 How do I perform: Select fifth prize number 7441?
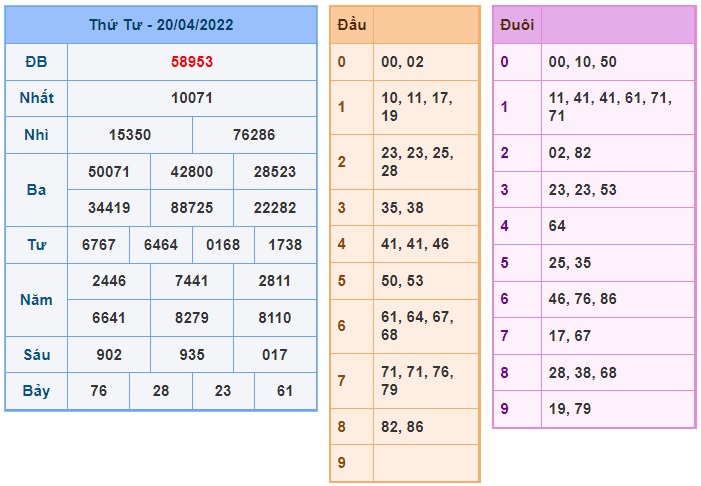click(192, 281)
